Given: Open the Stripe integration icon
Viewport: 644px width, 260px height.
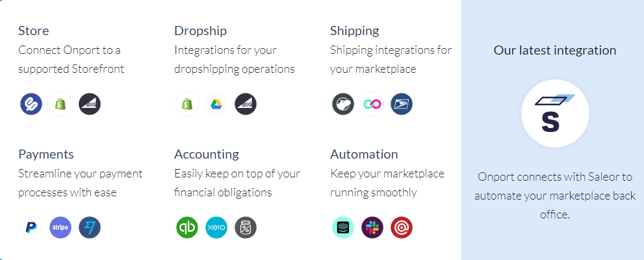Looking at the screenshot, I should pos(60,227).
